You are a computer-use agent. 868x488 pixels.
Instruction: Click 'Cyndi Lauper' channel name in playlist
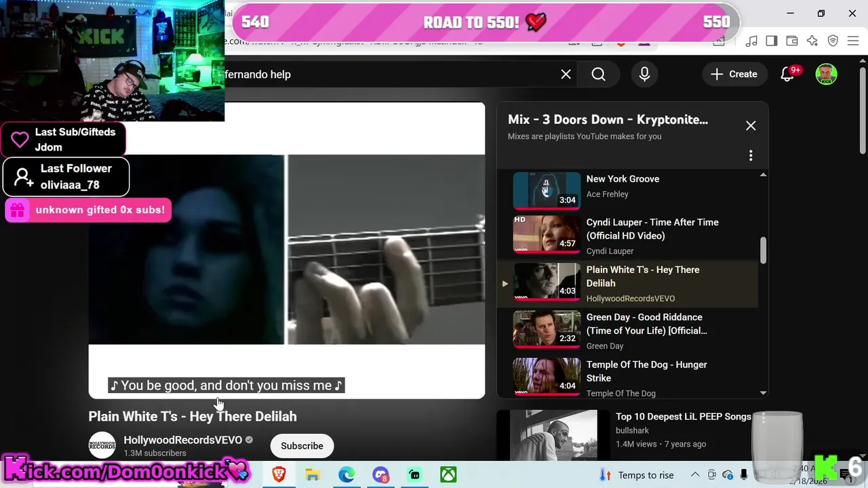click(x=610, y=251)
